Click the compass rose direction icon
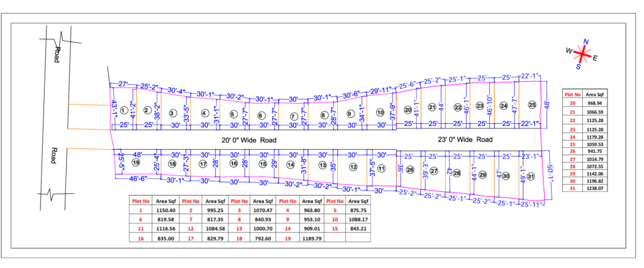 584,55
